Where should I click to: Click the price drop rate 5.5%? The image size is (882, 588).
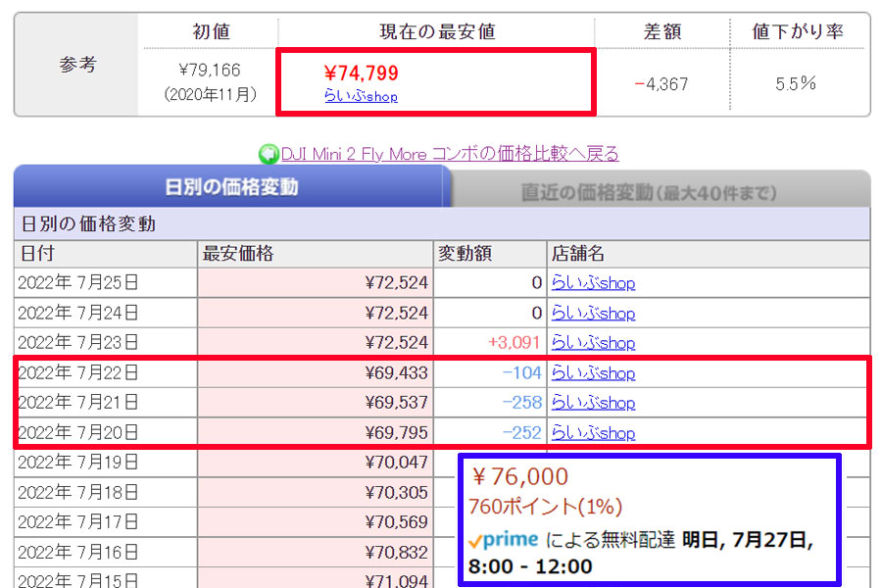tap(796, 84)
